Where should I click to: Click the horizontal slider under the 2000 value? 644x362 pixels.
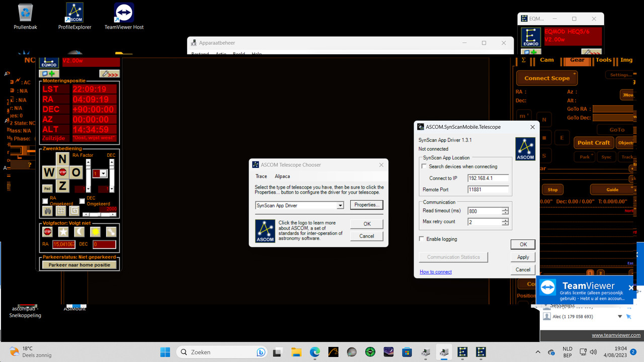point(100,214)
